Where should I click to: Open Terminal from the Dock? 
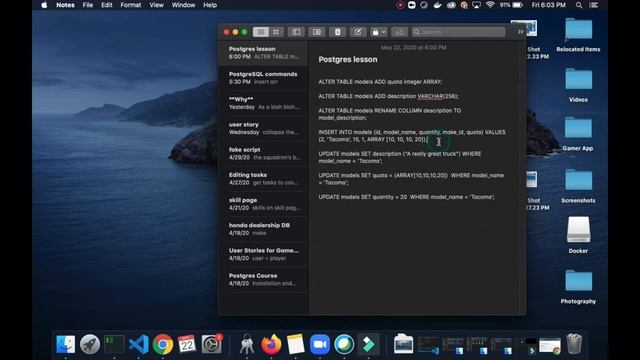click(x=114, y=344)
